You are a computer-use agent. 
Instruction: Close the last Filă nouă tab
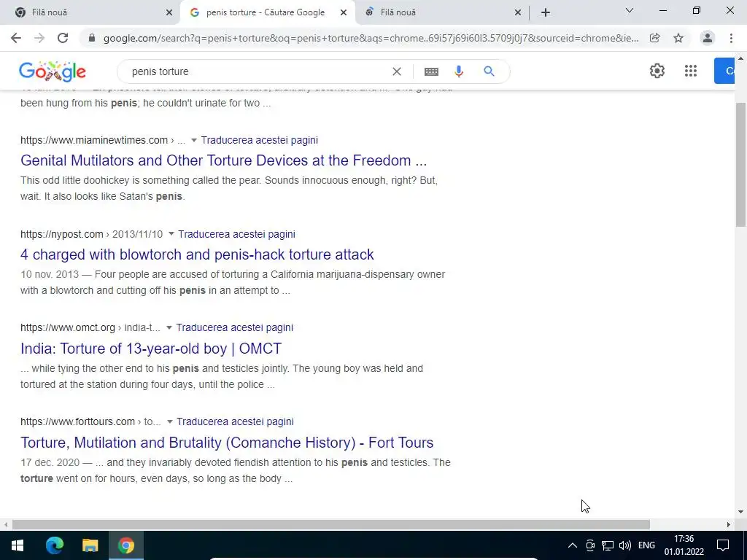tap(518, 12)
